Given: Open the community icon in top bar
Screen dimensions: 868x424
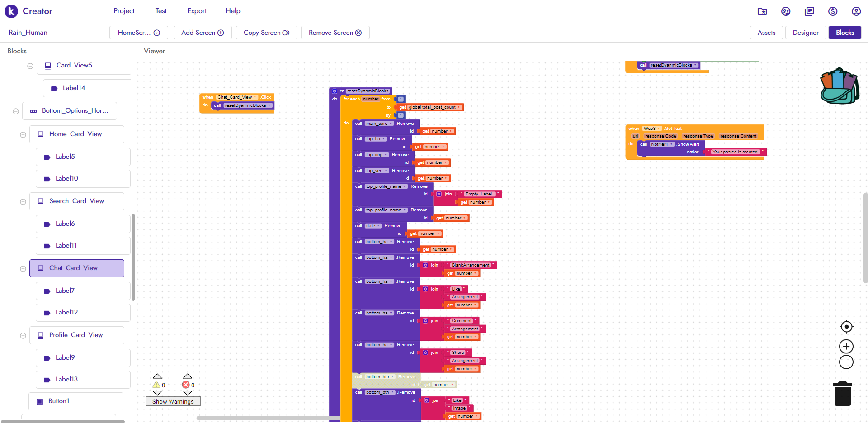Looking at the screenshot, I should [786, 11].
